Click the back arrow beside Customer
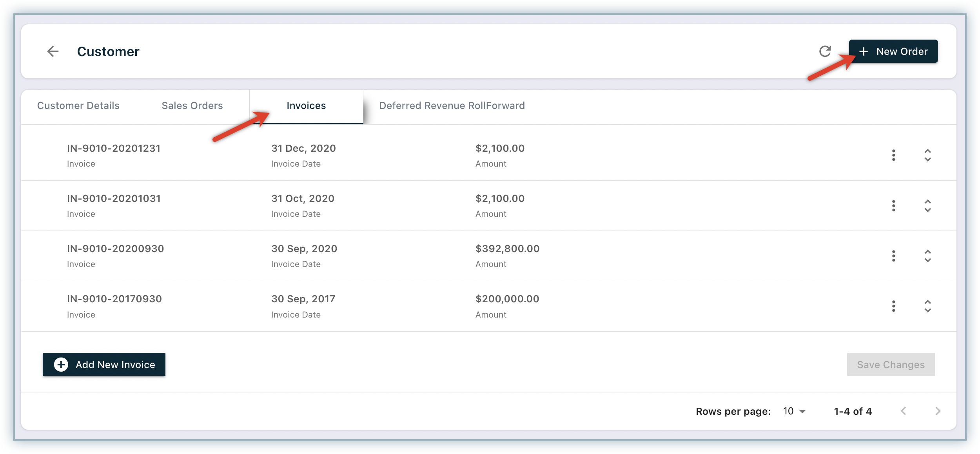This screenshot has height=454, width=980. coord(53,51)
